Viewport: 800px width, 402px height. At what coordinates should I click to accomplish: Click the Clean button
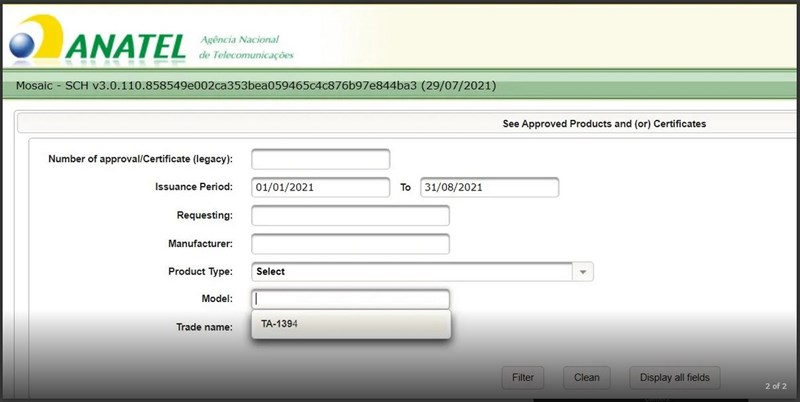coord(587,378)
